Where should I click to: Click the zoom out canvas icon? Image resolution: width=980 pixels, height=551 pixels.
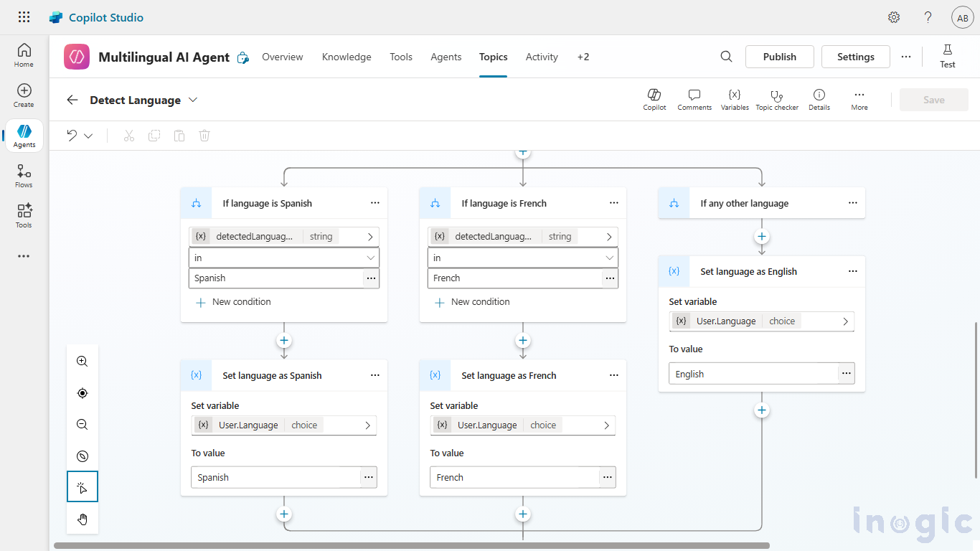pyautogui.click(x=83, y=425)
